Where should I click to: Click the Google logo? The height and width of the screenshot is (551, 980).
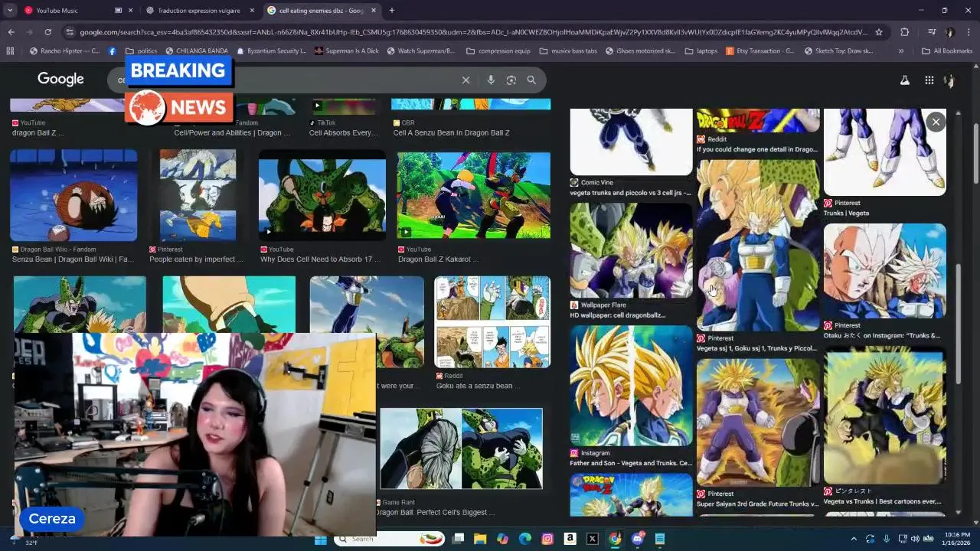click(x=60, y=79)
